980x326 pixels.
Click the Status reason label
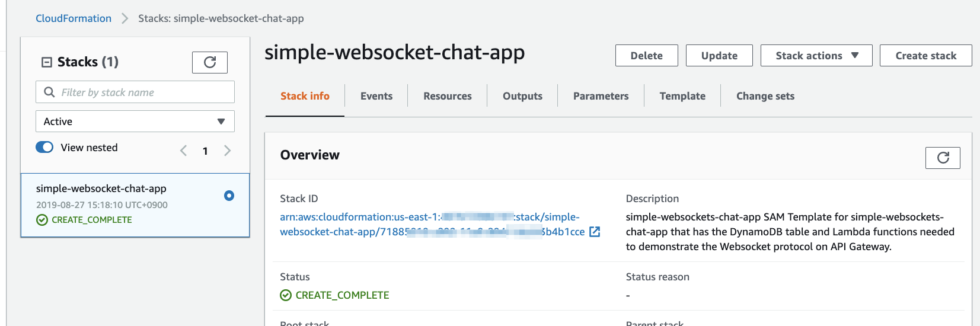click(657, 277)
